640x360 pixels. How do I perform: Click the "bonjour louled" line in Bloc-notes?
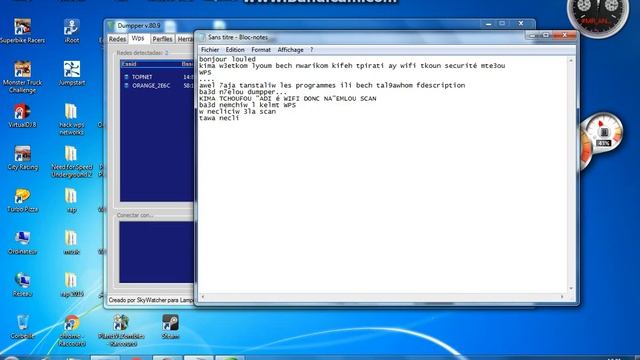tap(227, 59)
